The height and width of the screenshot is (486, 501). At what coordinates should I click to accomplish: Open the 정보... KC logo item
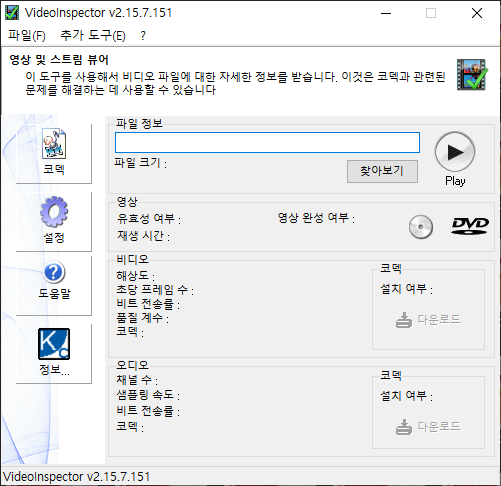tap(54, 353)
